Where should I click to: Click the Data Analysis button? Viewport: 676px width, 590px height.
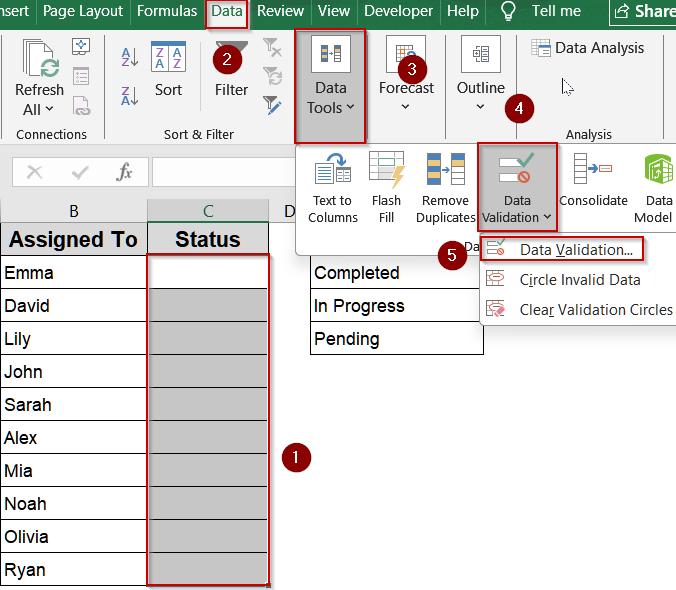[x=588, y=48]
